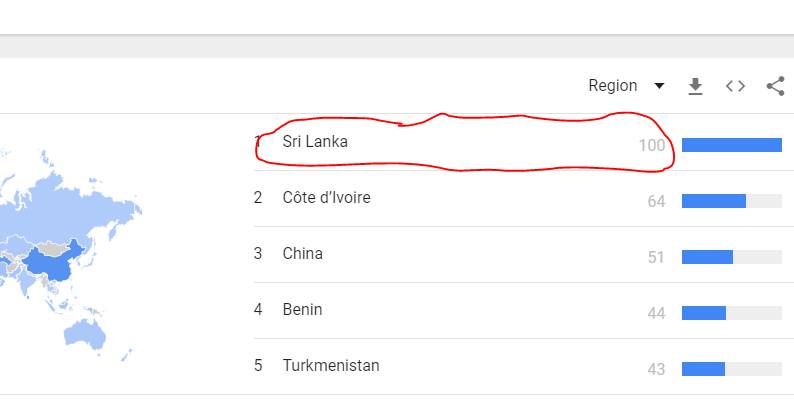The image size is (794, 400).
Task: Click Sri Lanka's interest bar
Action: 731,145
